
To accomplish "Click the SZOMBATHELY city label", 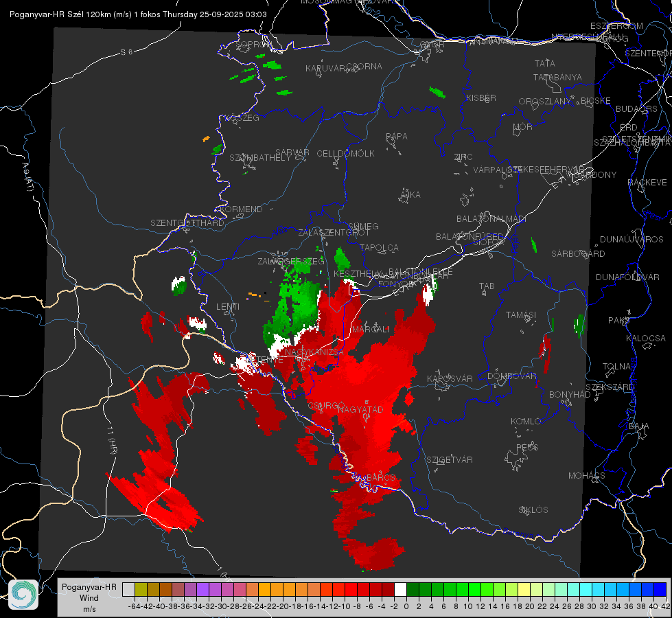I will [259, 158].
